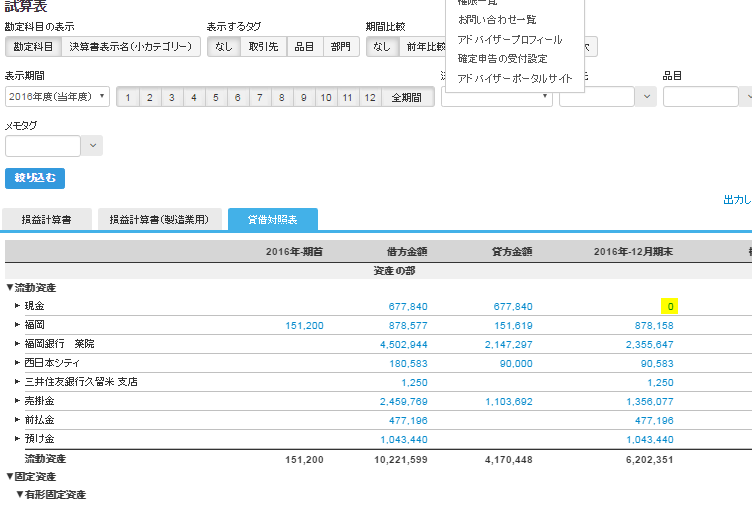Image resolution: width=752 pixels, height=506 pixels.
Task: Switch to the 損益計算書 tab
Action: (47, 220)
